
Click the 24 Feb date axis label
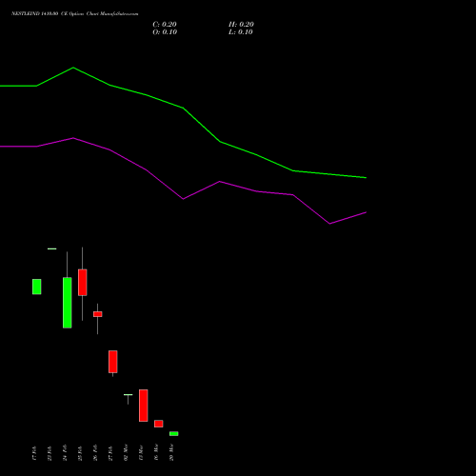[x=65, y=453]
